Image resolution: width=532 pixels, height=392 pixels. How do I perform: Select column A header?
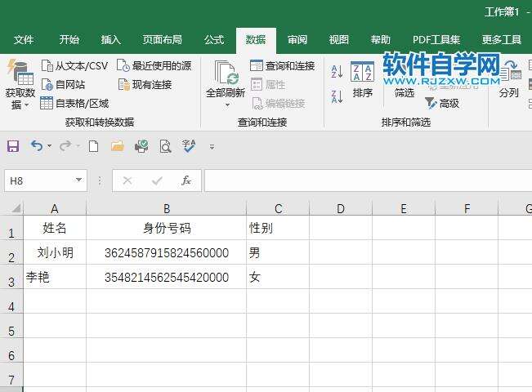[x=55, y=208]
